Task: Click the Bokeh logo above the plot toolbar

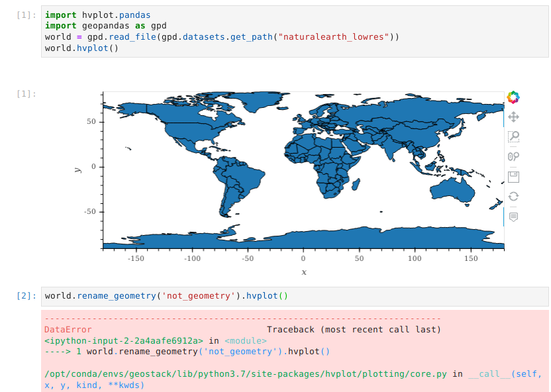Action: point(512,96)
